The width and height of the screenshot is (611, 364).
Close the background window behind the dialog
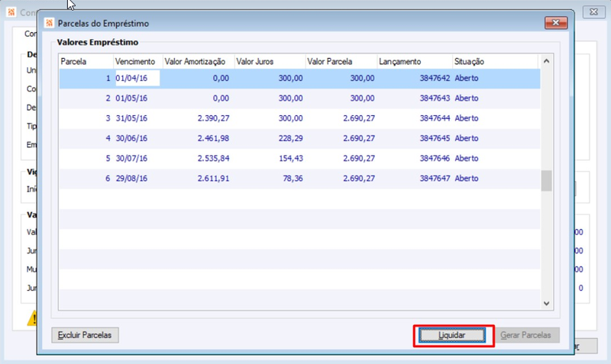593,11
